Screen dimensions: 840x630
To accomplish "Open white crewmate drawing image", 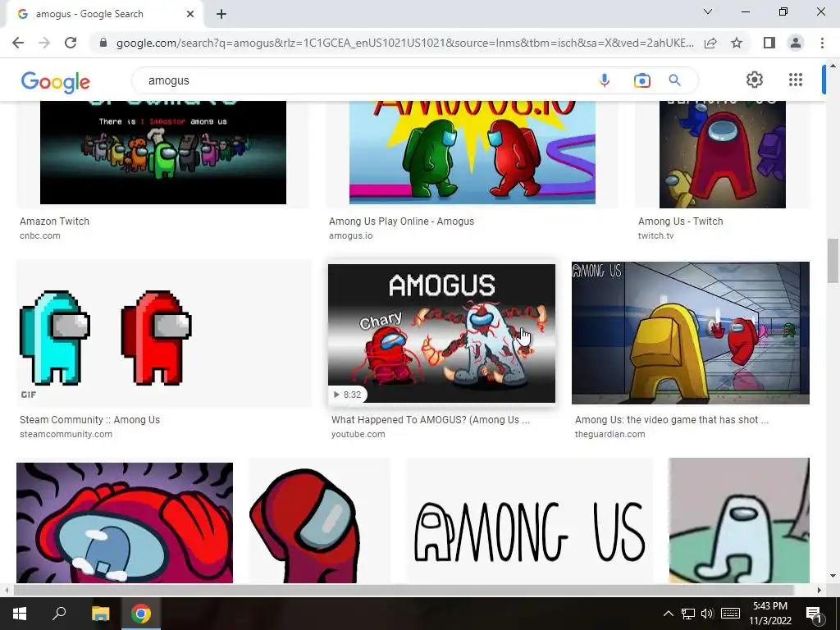I will pyautogui.click(x=739, y=521).
